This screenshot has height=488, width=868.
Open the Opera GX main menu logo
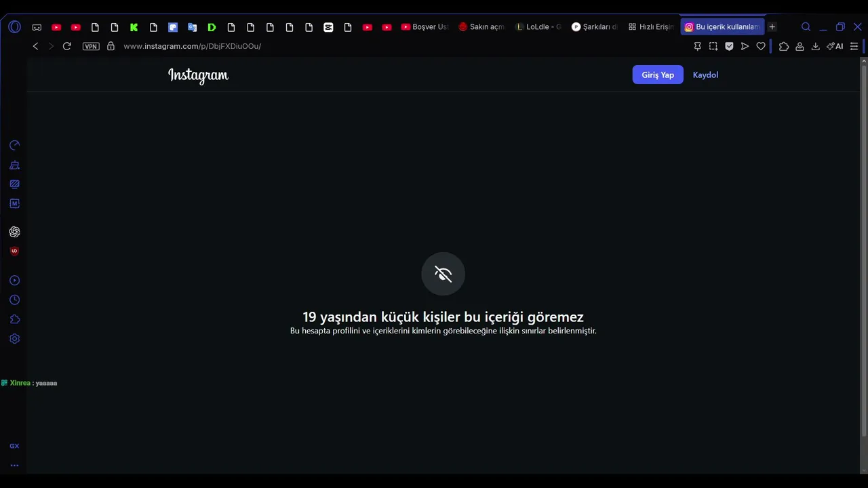coord(14,27)
